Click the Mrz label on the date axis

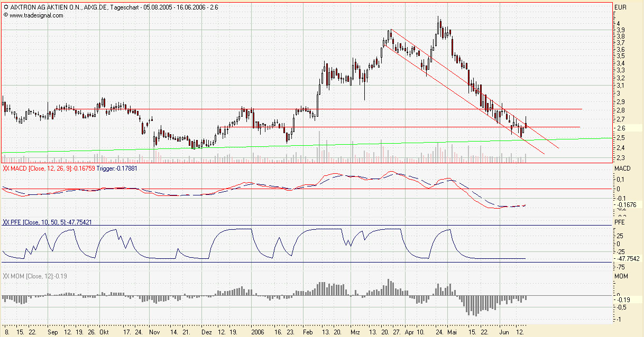355,333
